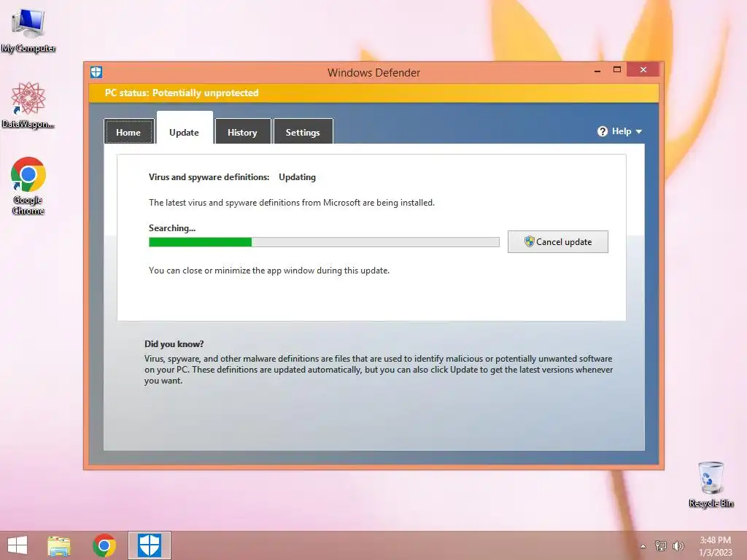The height and width of the screenshot is (560, 747).
Task: Click the 'Searching...' status text
Action: coord(172,228)
